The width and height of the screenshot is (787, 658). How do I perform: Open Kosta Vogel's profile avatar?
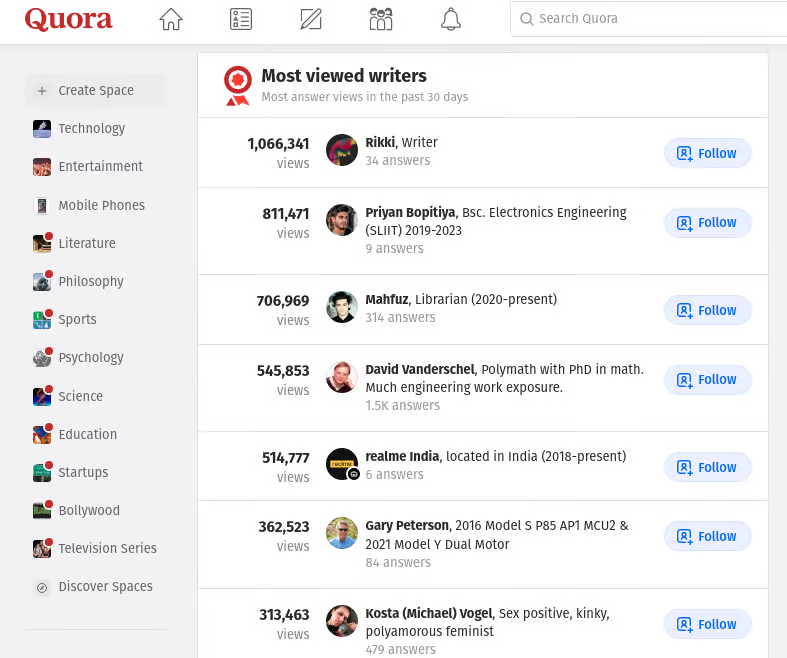pos(342,621)
